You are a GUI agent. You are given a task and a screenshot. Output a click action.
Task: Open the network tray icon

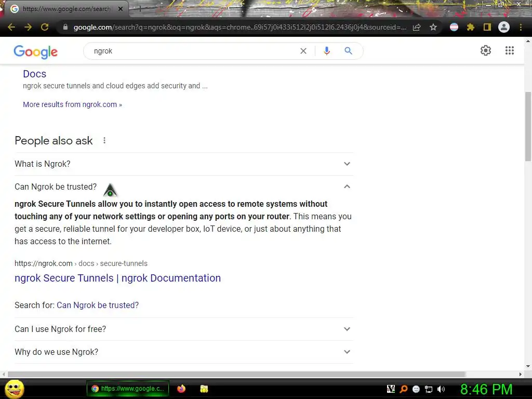[x=429, y=389]
